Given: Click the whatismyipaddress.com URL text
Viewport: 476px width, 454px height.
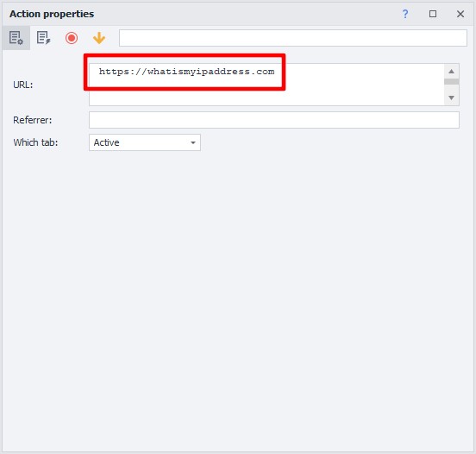Looking at the screenshot, I should tap(187, 72).
